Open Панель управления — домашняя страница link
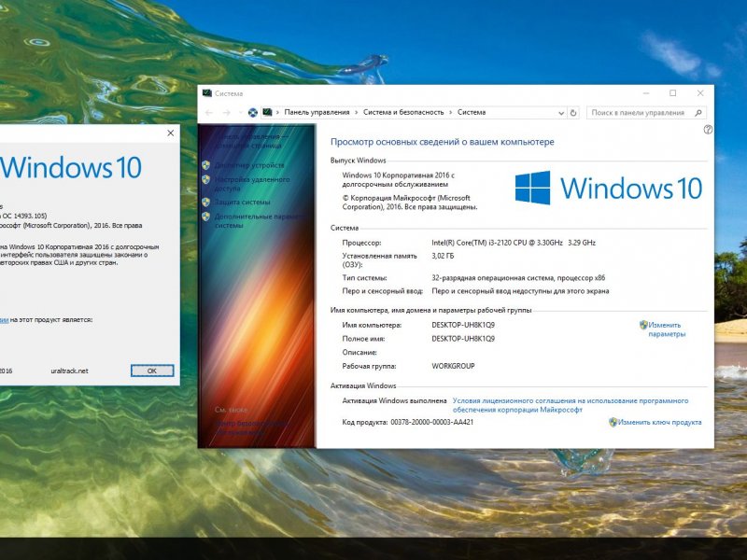Image resolution: width=747 pixels, height=560 pixels. point(252,141)
